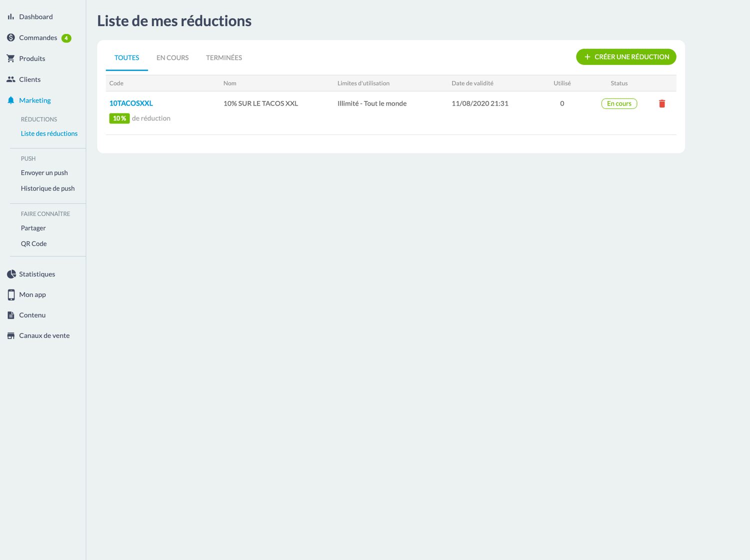This screenshot has width=750, height=560.
Task: Click the Commandes dollar icon
Action: pyautogui.click(x=10, y=37)
